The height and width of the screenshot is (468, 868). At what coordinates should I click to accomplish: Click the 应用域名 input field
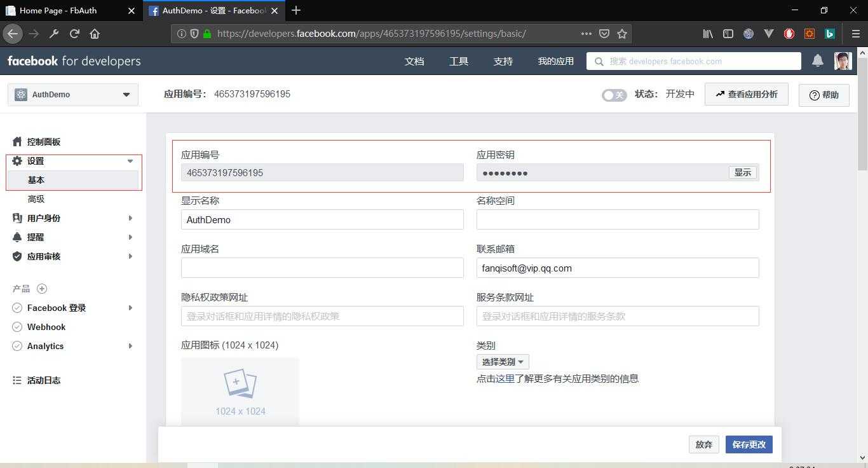[x=322, y=268]
